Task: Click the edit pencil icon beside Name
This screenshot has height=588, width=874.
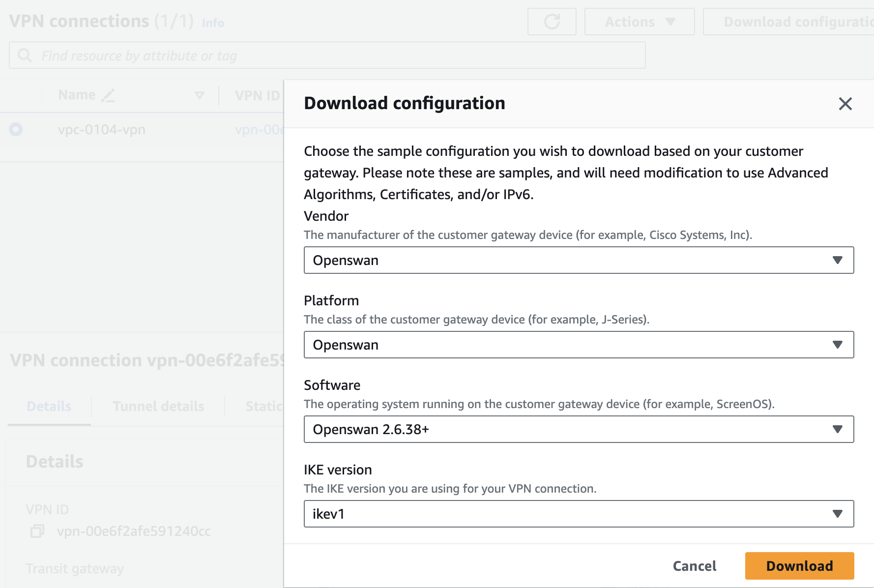Action: pyautogui.click(x=108, y=95)
